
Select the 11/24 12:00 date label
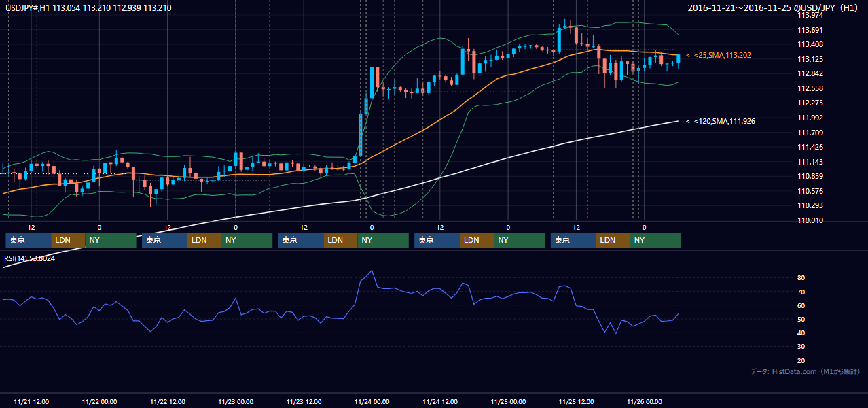tap(440, 401)
